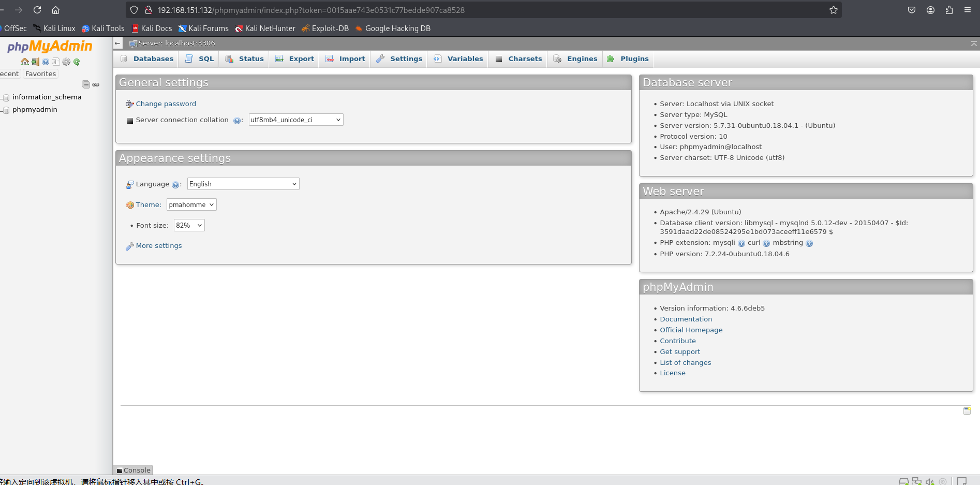
Task: Click the scroll-to-top arrow on server bar
Action: 974,43
